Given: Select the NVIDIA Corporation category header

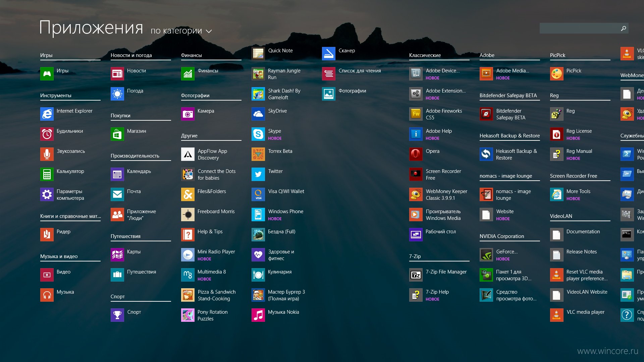Looking at the screenshot, I should (x=502, y=236).
